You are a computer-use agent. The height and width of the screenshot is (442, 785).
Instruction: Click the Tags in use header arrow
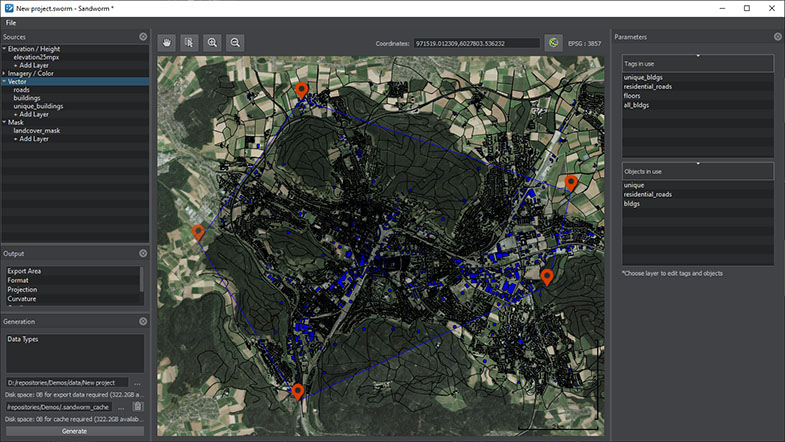click(x=698, y=56)
